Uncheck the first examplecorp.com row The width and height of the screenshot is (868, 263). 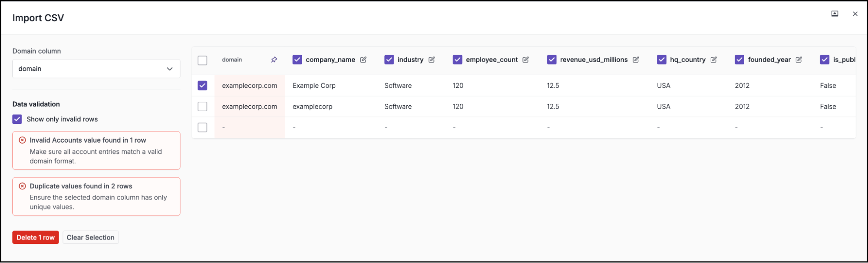tap(202, 85)
